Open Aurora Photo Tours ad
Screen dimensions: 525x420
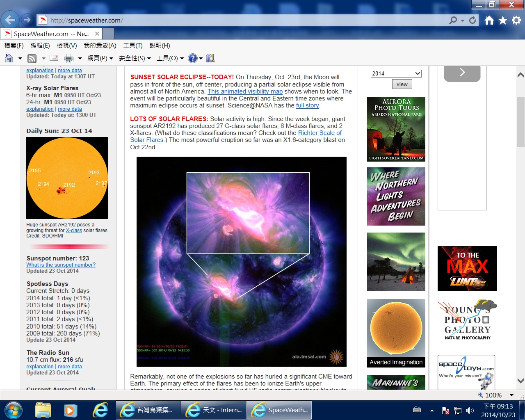pyautogui.click(x=396, y=129)
